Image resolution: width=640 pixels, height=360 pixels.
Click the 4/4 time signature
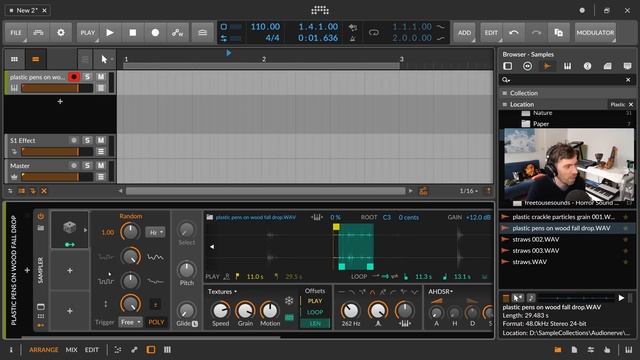(272, 38)
